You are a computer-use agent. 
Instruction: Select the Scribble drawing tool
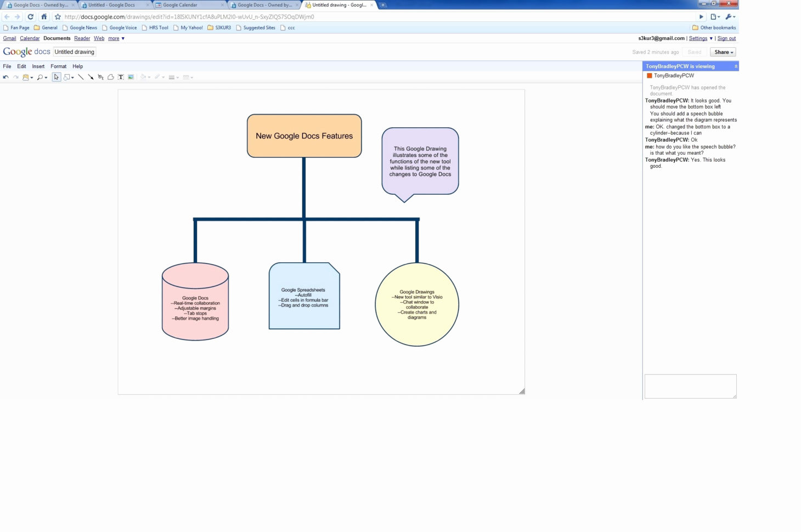[x=100, y=77]
